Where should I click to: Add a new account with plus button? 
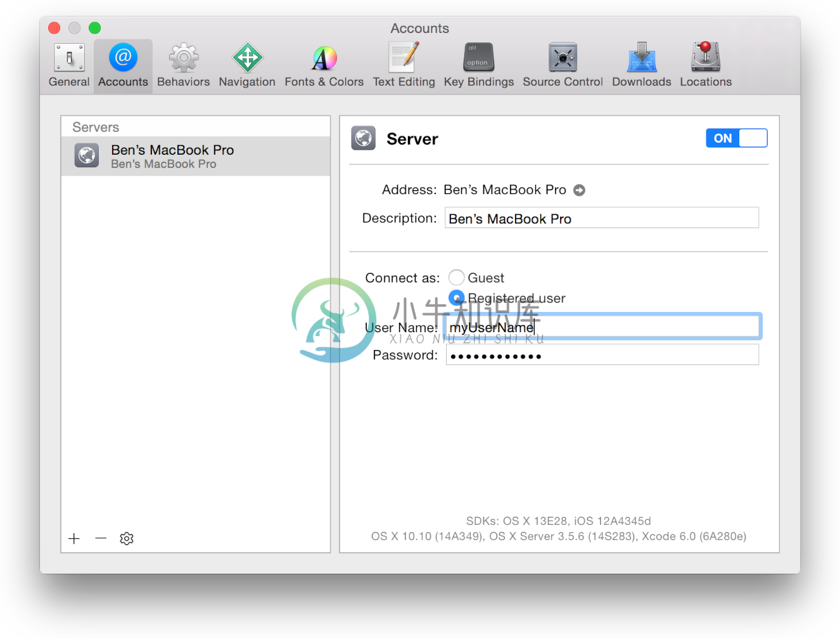74,538
